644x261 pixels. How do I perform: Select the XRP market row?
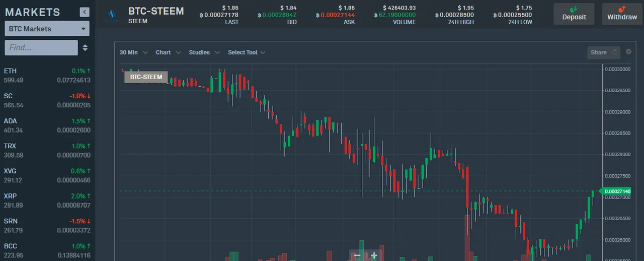click(47, 200)
